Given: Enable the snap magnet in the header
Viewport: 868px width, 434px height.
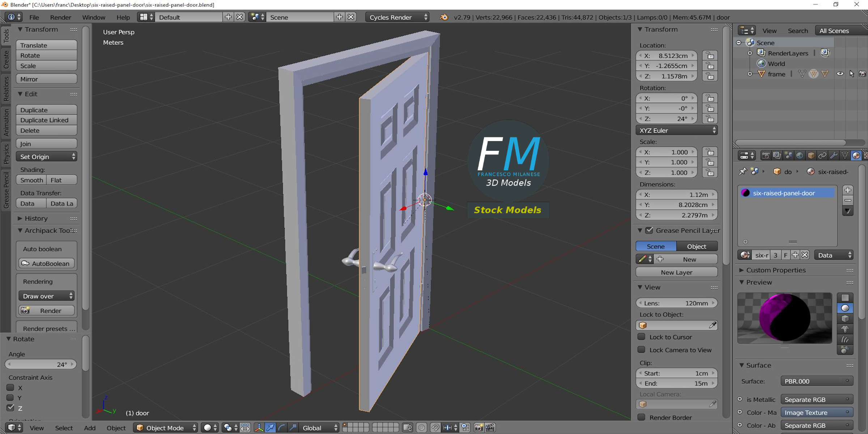Looking at the screenshot, I should [435, 428].
